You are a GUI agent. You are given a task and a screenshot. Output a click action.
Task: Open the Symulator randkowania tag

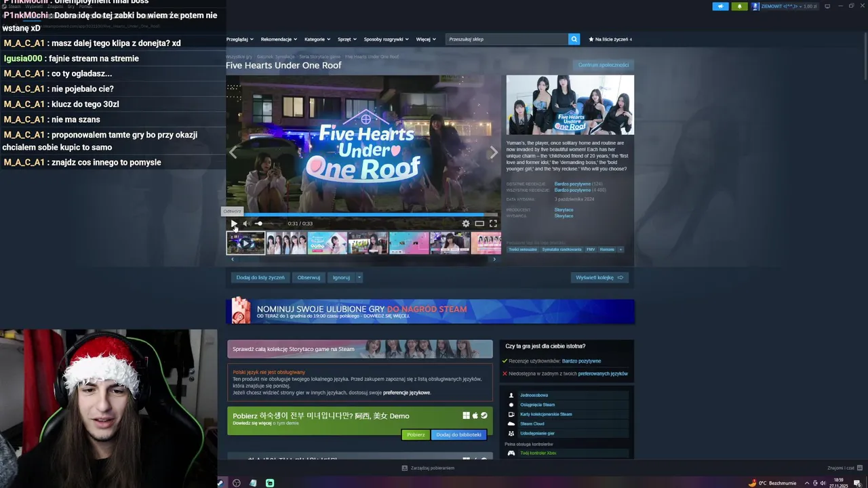point(561,249)
